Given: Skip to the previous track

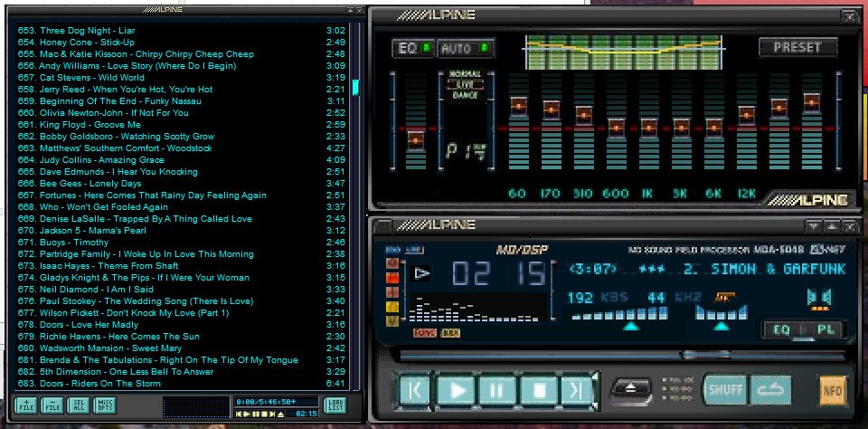Looking at the screenshot, I should [x=415, y=391].
